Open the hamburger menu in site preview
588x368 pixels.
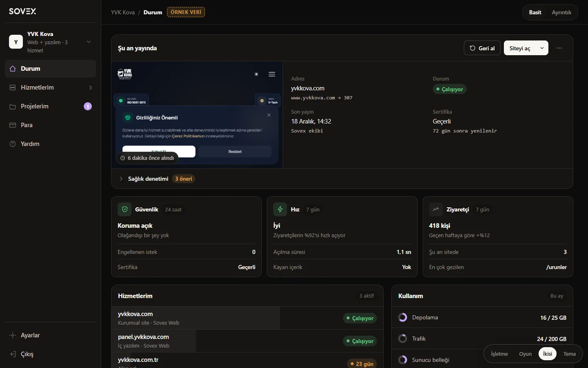[272, 74]
